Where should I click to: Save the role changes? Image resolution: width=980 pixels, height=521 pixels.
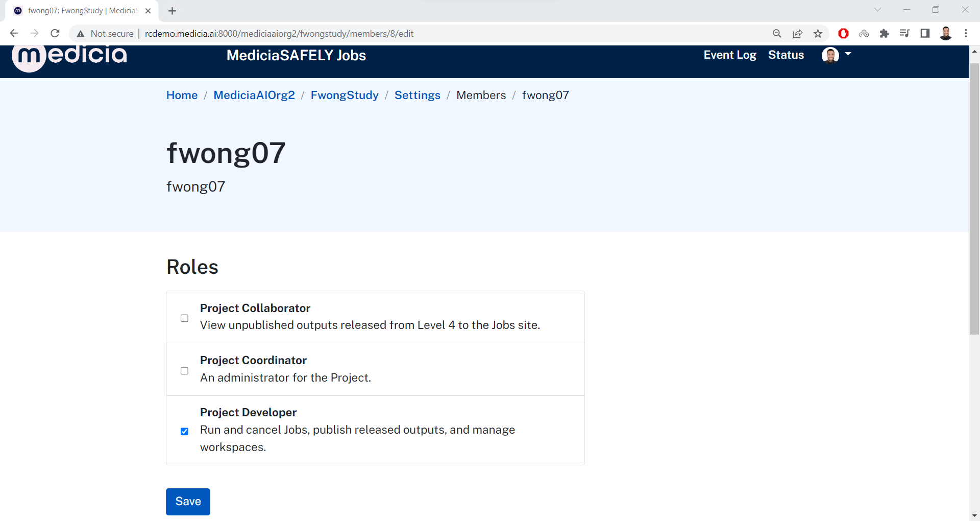tap(188, 502)
